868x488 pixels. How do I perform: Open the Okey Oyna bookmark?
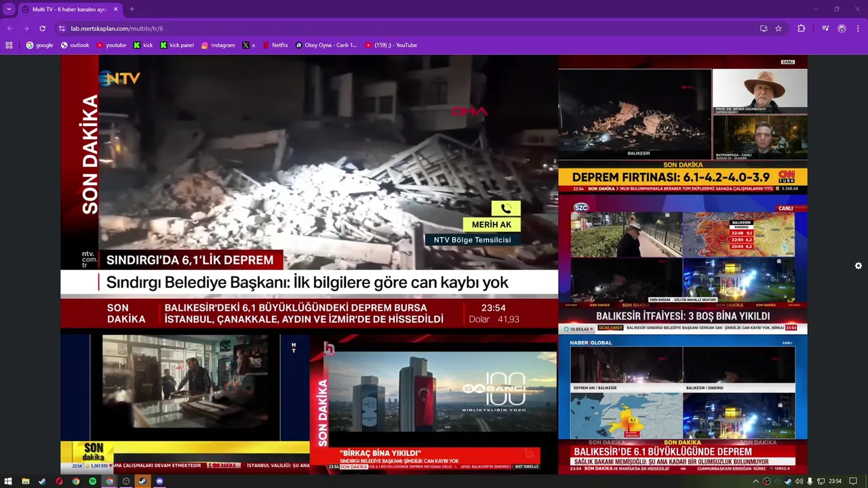point(326,45)
